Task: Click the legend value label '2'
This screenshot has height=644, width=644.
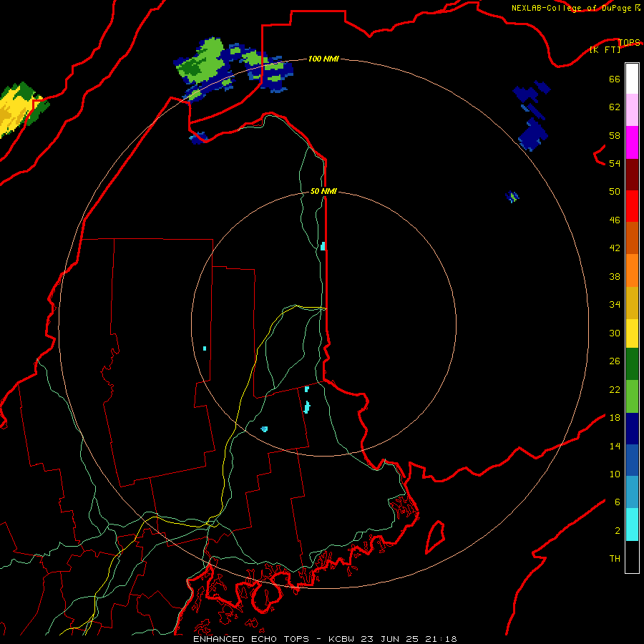Action: click(617, 531)
